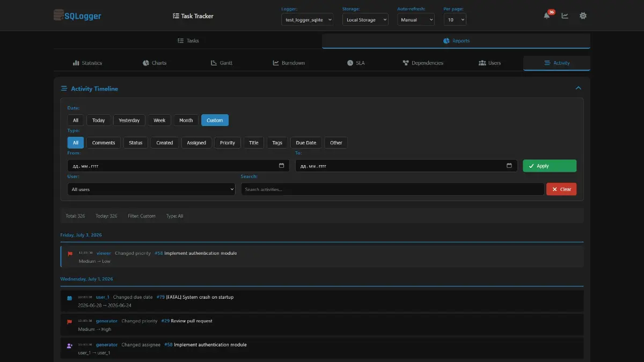Click the Task Tracker list icon
644x362 pixels.
(x=176, y=16)
